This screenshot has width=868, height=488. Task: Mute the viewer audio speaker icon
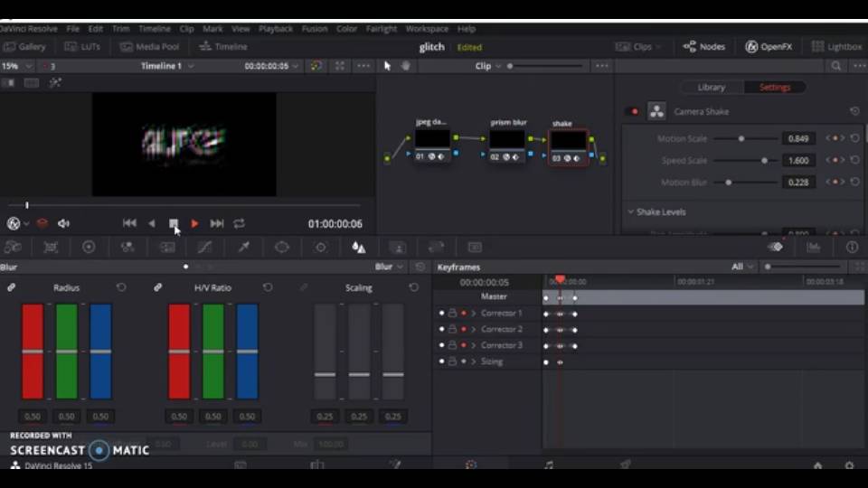point(64,223)
